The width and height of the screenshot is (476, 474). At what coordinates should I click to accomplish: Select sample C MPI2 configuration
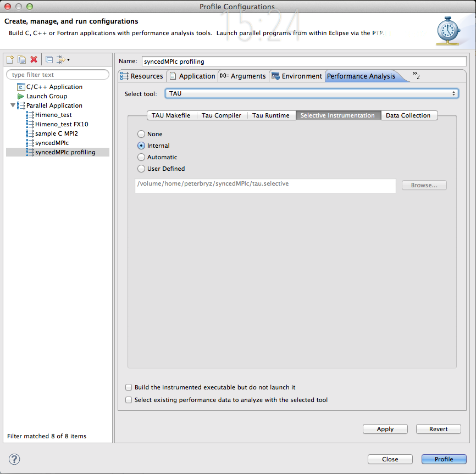[x=57, y=133]
